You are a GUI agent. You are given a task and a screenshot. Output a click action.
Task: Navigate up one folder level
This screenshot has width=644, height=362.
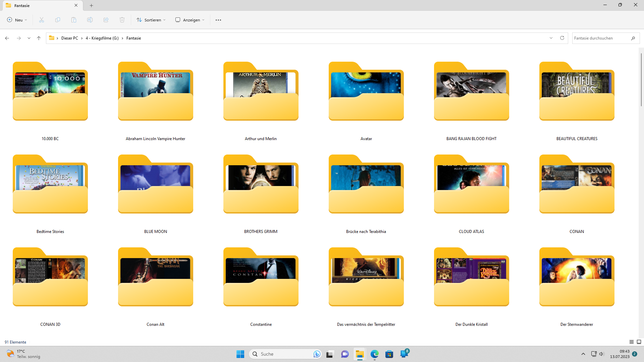tap(39, 38)
